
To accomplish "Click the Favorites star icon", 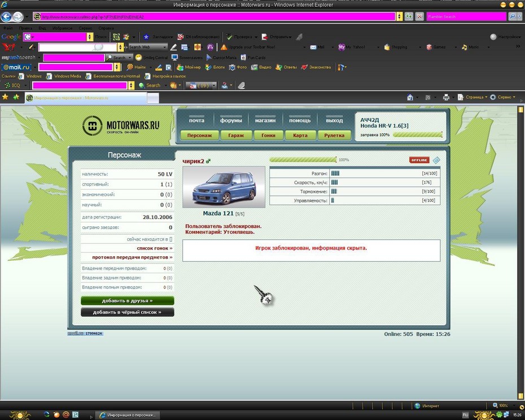I will point(5,97).
